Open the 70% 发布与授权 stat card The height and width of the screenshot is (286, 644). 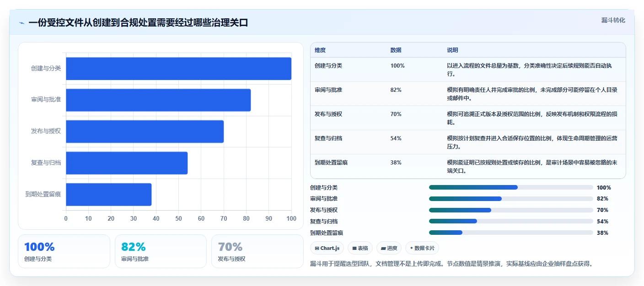click(x=258, y=251)
